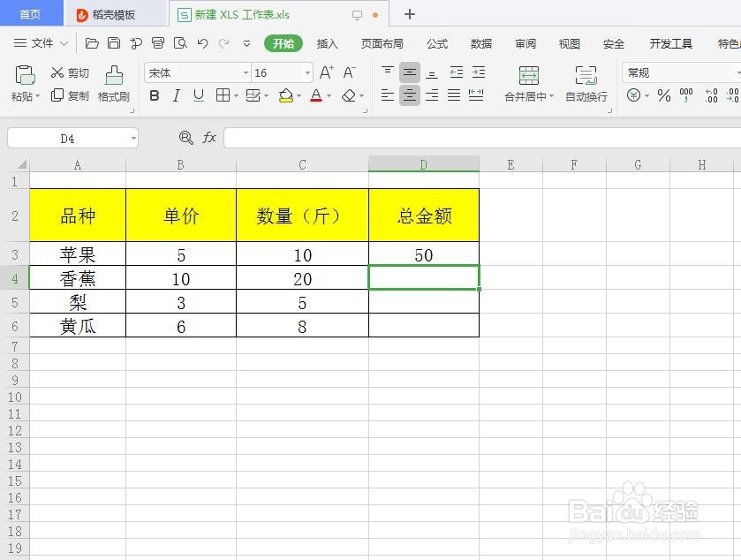Image resolution: width=741 pixels, height=560 pixels.
Task: Select the Cut (剪切) tool
Action: pos(71,72)
